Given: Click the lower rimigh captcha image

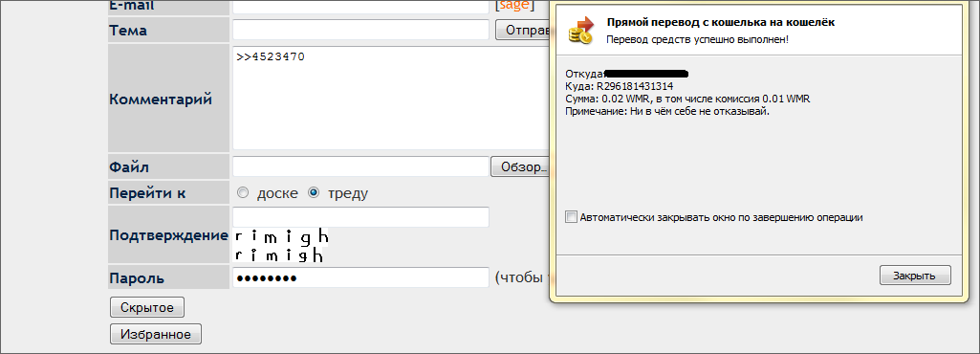Looking at the screenshot, I should point(279,254).
